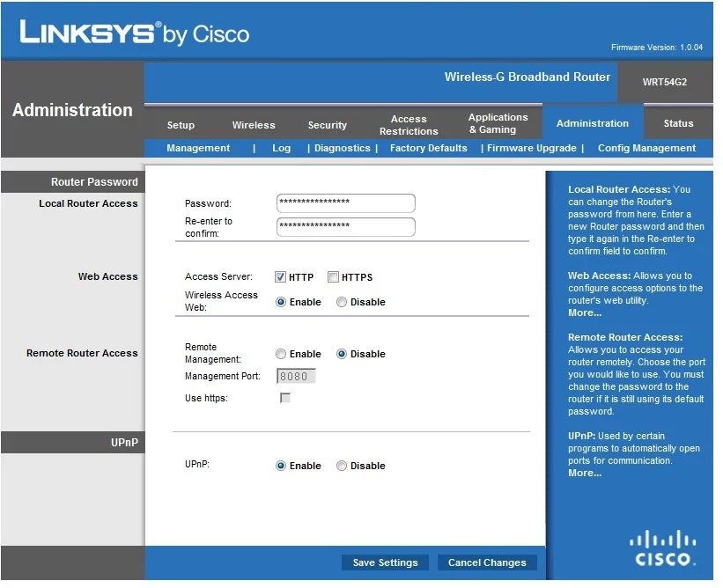The width and height of the screenshot is (723, 588).
Task: Click the Linksys by Cisco logo
Action: point(134,33)
